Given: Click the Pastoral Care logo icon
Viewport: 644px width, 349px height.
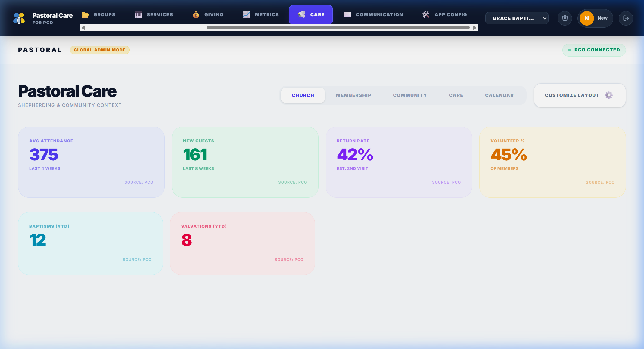Looking at the screenshot, I should (19, 18).
